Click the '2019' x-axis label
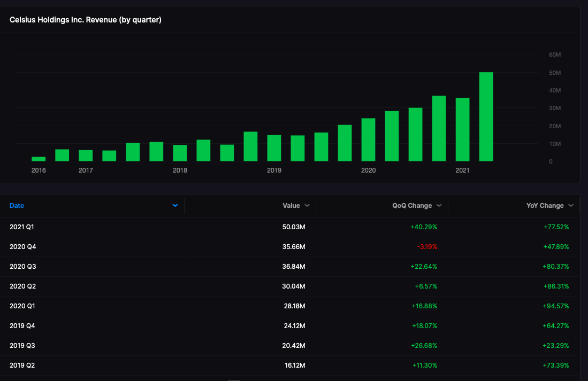Viewport: 588px width, 381px height. coord(274,170)
